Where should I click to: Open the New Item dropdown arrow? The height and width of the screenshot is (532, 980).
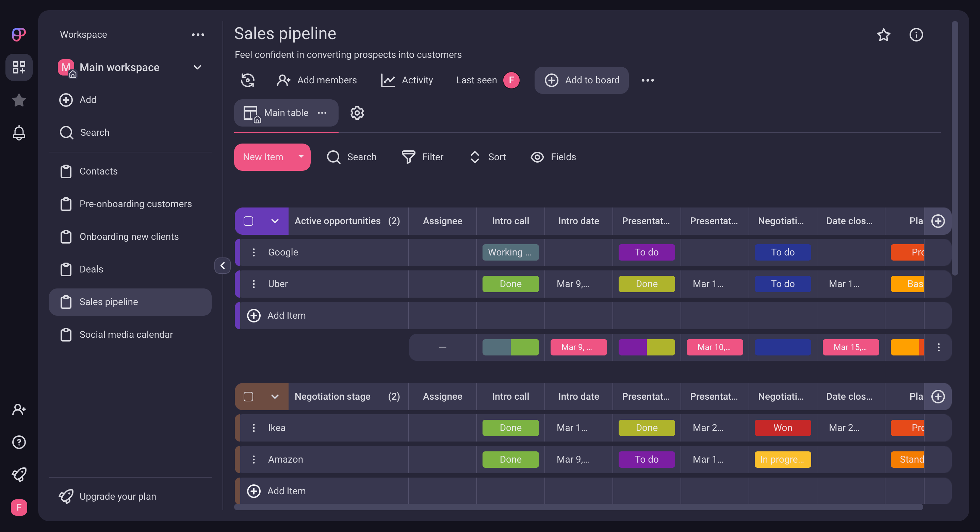pyautogui.click(x=301, y=157)
